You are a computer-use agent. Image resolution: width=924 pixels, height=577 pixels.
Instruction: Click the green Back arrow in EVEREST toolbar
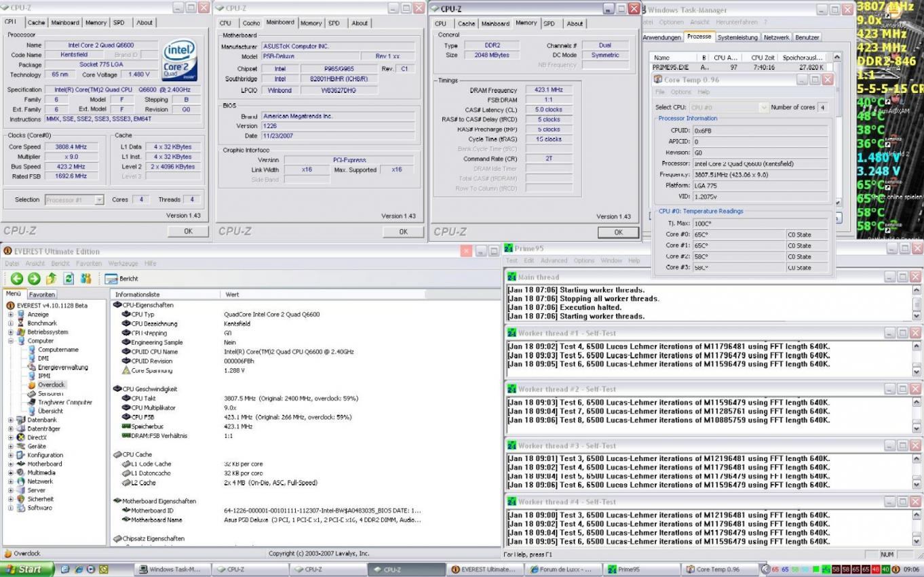[16, 278]
